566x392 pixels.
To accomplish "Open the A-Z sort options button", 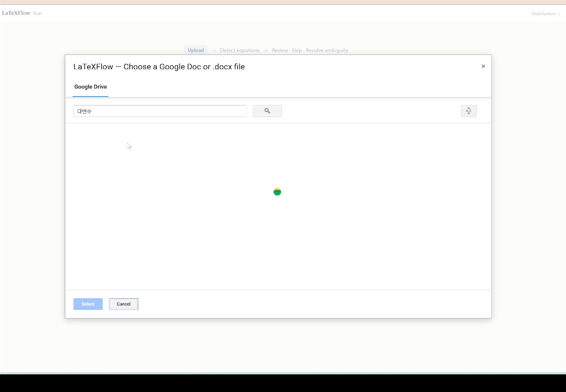I will tap(469, 111).
